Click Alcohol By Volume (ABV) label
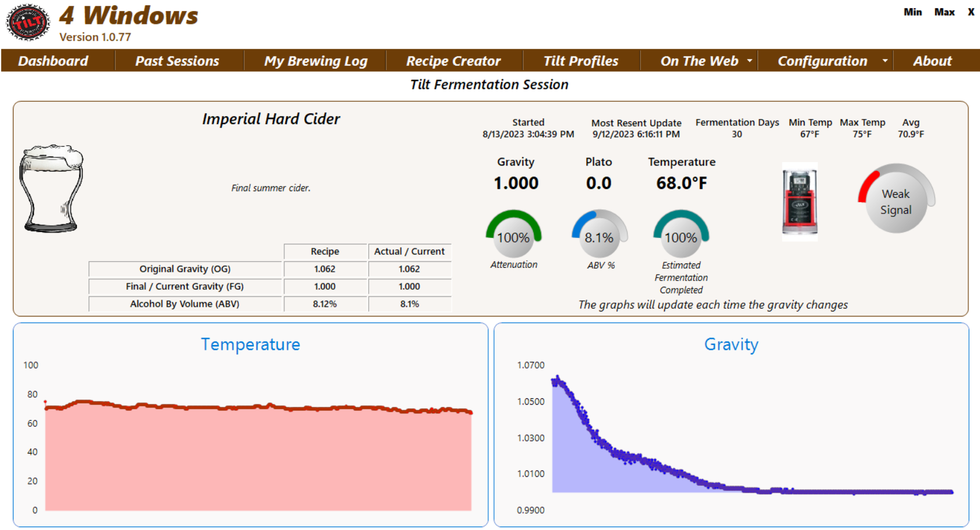 tap(185, 304)
